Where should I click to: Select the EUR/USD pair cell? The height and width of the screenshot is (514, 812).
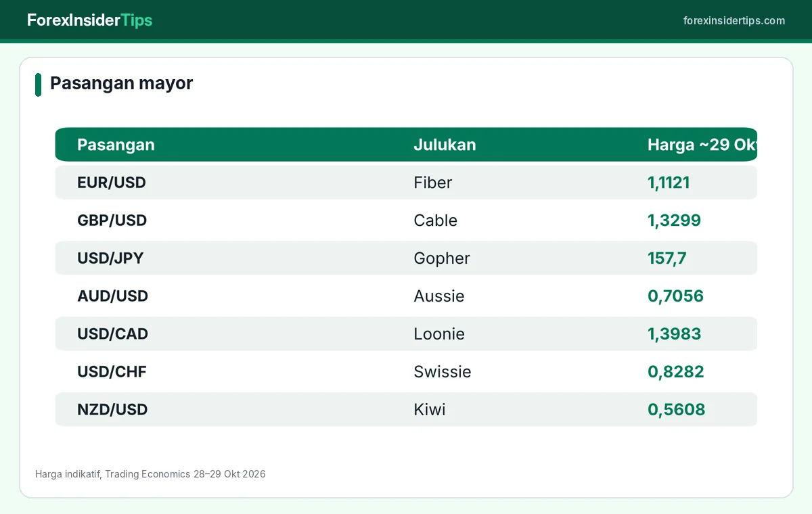tap(112, 183)
